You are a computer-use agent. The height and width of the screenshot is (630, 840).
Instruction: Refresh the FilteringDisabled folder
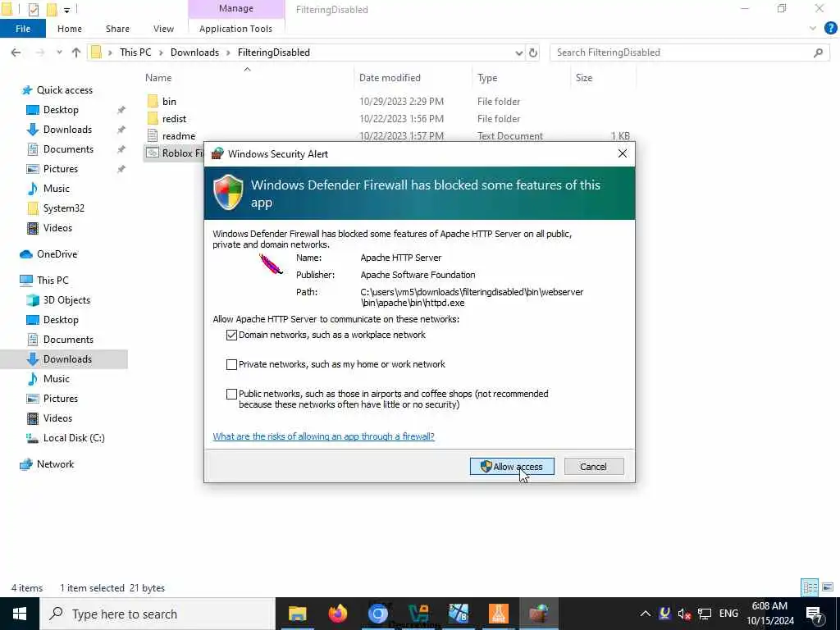pyautogui.click(x=533, y=52)
